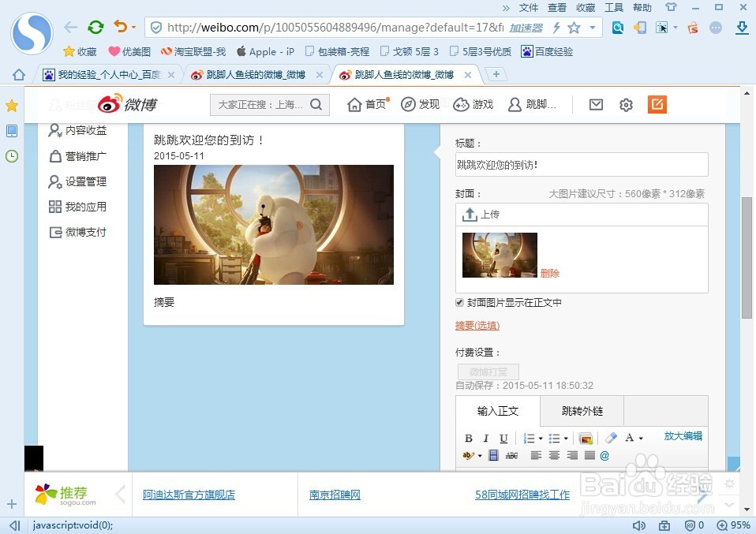Screen dimensions: 756x534
Task: Click the 放大编辑 link
Action: (683, 436)
